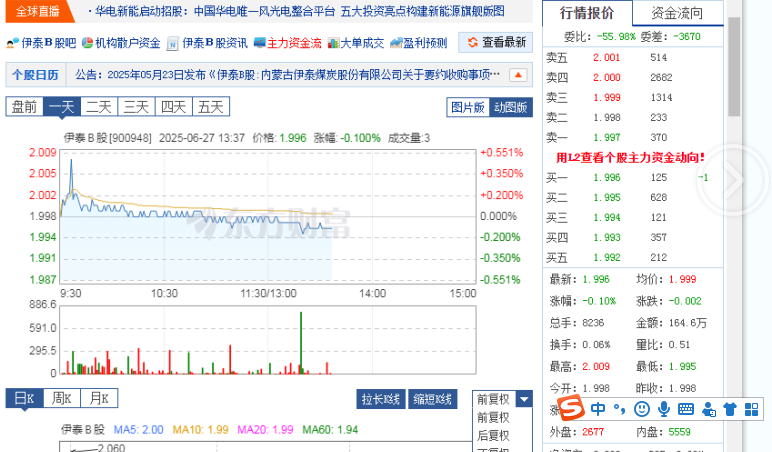
Task: Click 买二 price 1.995
Action: pos(607,197)
